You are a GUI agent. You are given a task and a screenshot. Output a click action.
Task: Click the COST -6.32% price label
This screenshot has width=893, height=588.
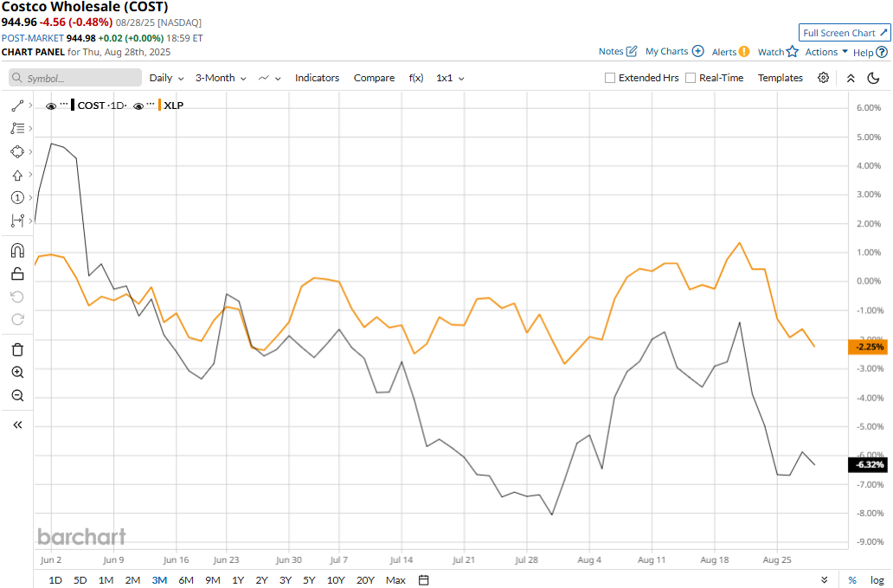pos(868,464)
